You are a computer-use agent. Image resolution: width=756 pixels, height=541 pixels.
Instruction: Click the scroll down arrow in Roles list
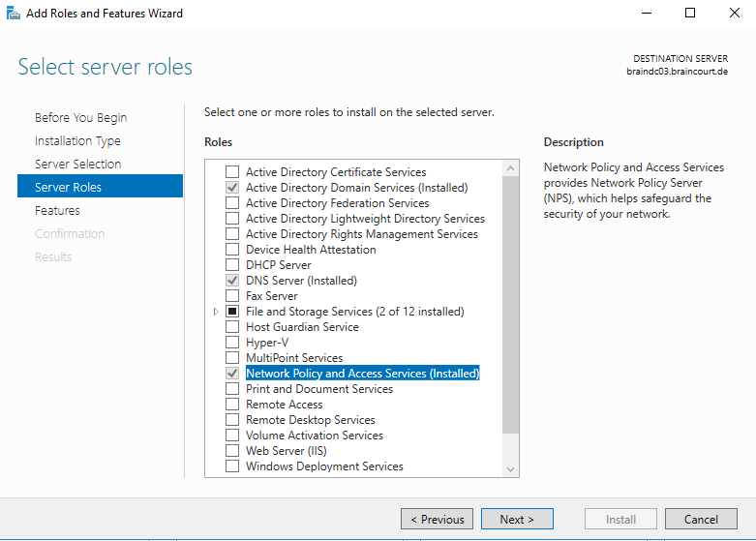coord(510,469)
